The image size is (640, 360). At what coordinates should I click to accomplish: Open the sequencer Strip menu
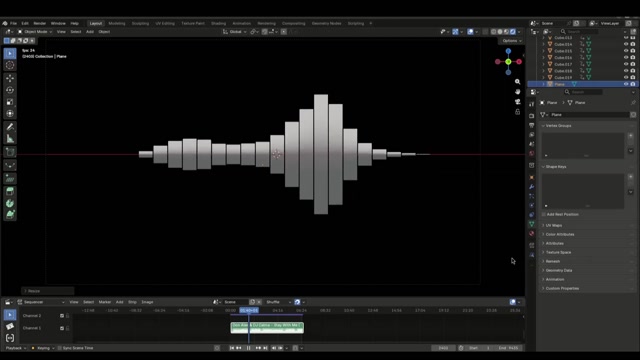[x=132, y=302]
